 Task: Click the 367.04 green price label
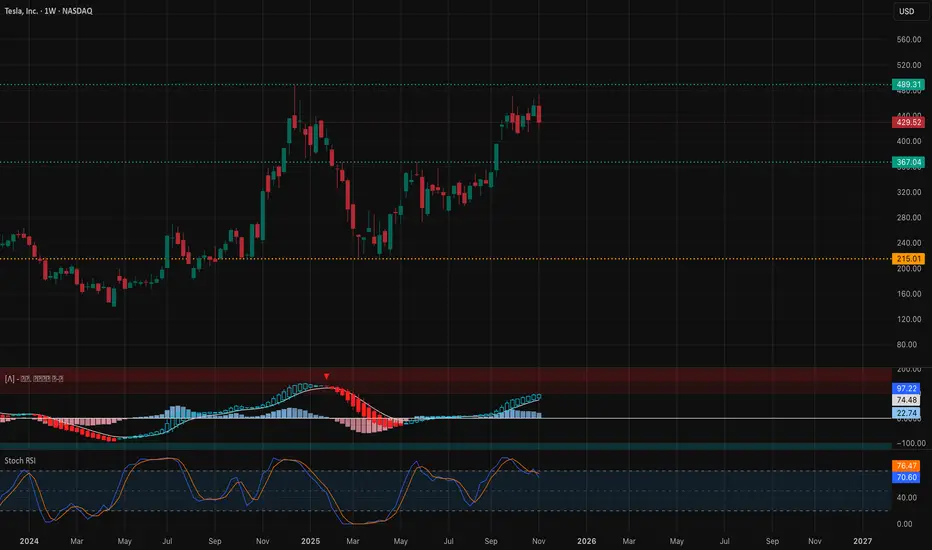tap(908, 162)
